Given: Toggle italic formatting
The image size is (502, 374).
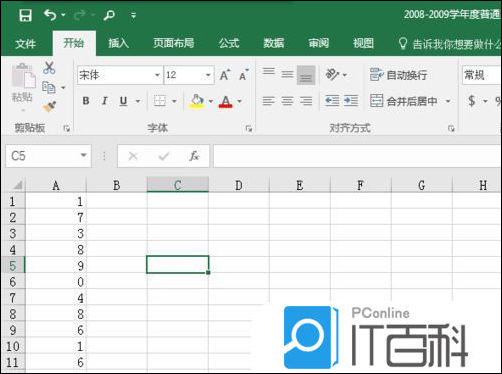Looking at the screenshot, I should tap(105, 101).
